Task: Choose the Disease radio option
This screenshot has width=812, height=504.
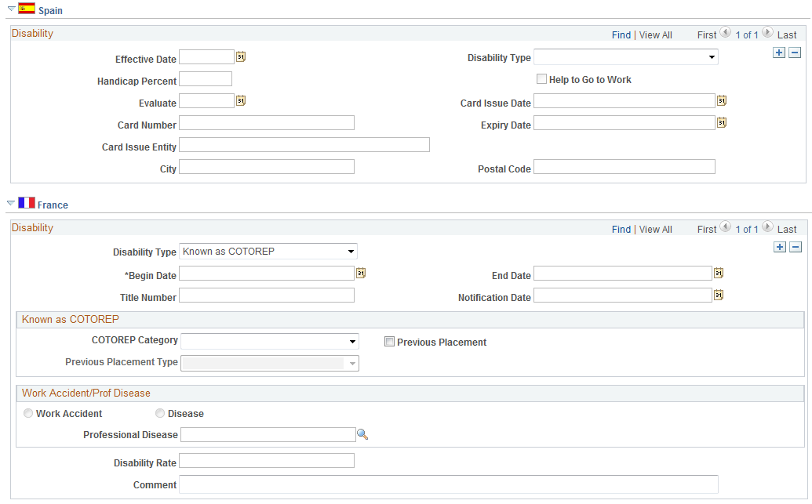Action: point(160,413)
